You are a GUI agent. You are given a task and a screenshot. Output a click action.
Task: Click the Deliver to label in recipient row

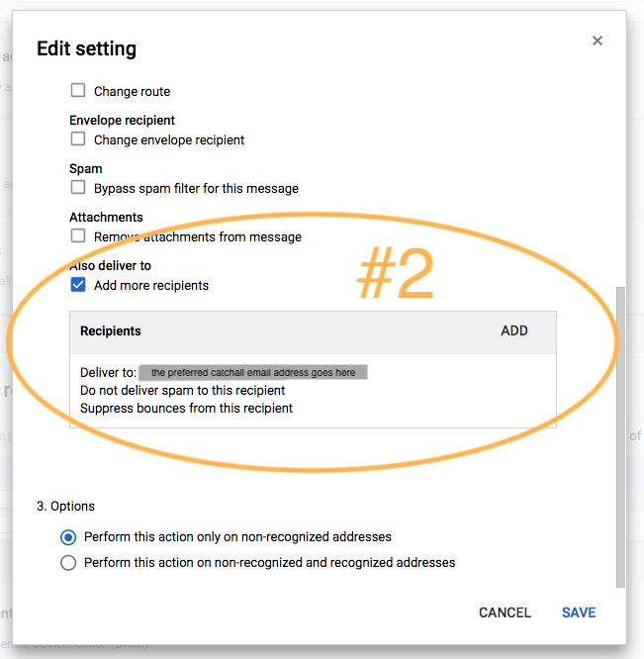(x=108, y=372)
